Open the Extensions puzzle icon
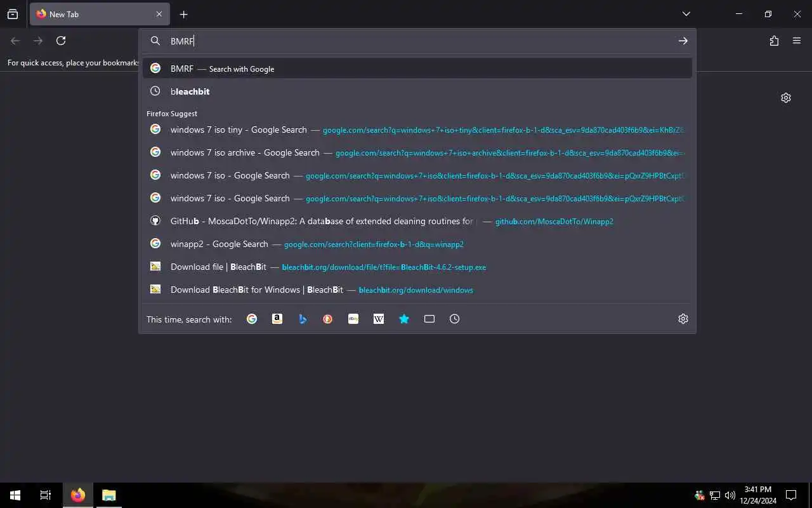Image resolution: width=812 pixels, height=508 pixels. point(774,41)
